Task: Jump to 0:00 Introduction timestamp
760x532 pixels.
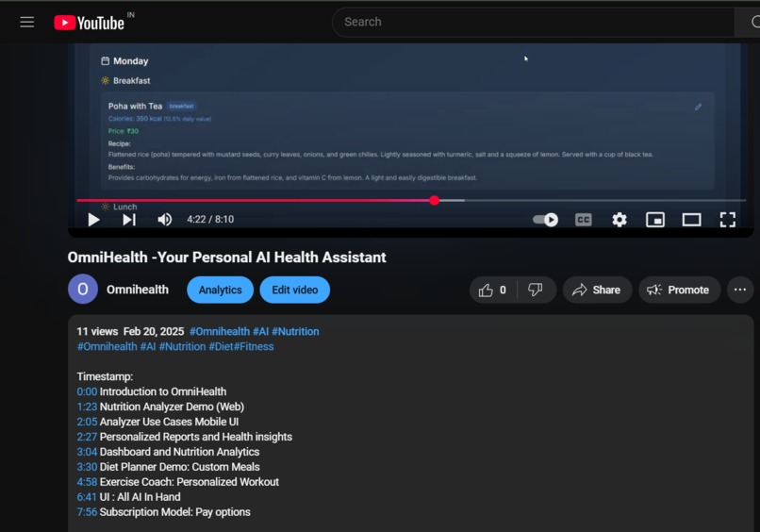Action: tap(87, 391)
